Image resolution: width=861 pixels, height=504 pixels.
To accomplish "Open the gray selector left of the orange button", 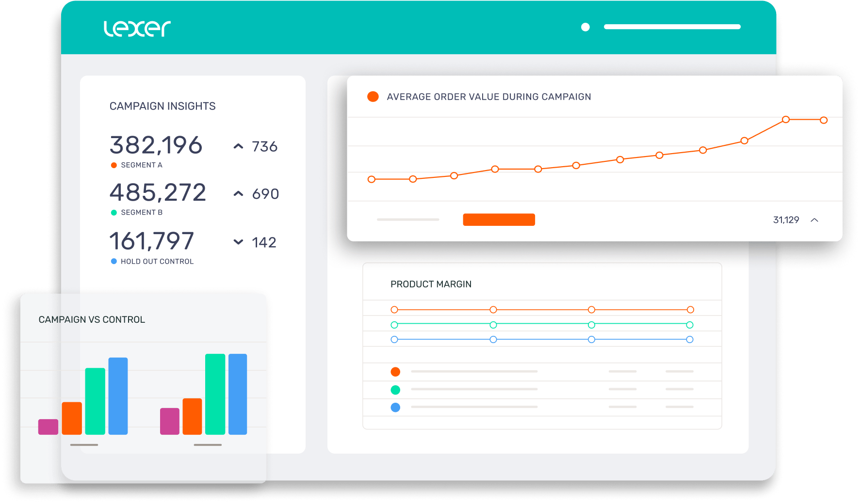I will 407,219.
